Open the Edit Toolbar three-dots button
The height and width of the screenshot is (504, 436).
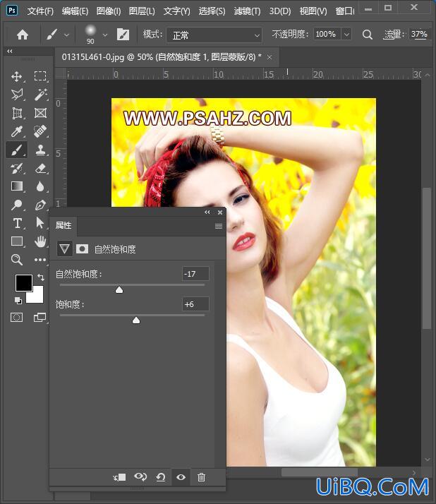pyautogui.click(x=40, y=260)
